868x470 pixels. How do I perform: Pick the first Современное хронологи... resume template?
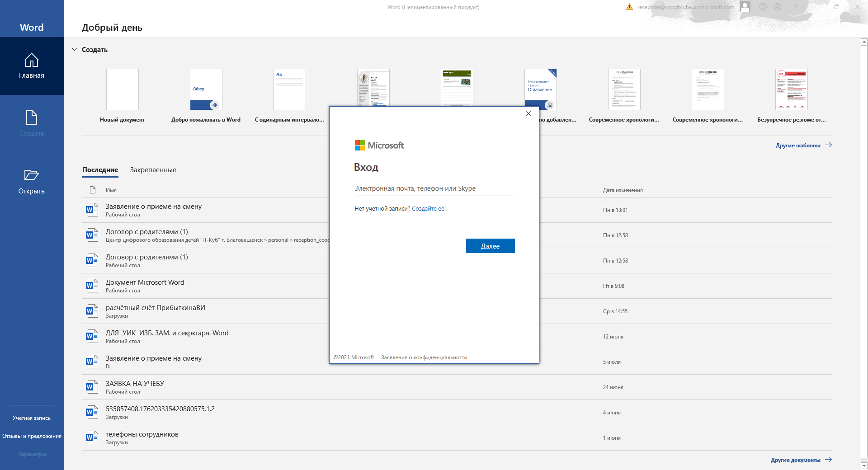tap(624, 96)
